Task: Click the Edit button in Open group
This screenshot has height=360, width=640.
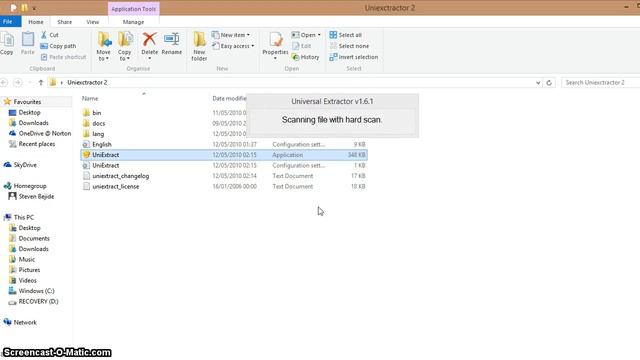Action: (x=301, y=46)
